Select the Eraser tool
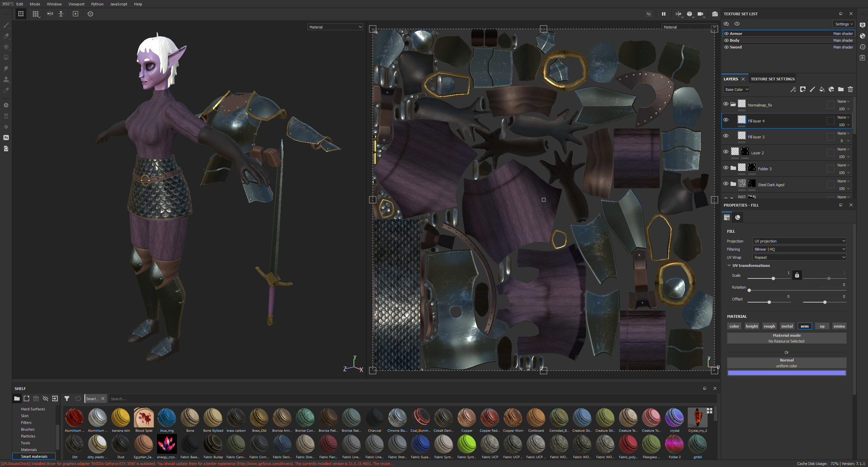This screenshot has width=868, height=467. click(x=6, y=36)
